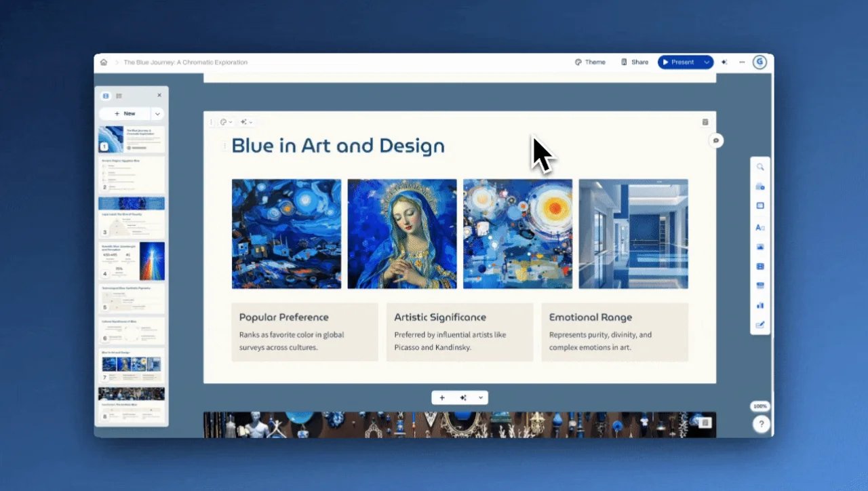Go to the home page icon
This screenshot has height=491, width=868.
click(104, 62)
